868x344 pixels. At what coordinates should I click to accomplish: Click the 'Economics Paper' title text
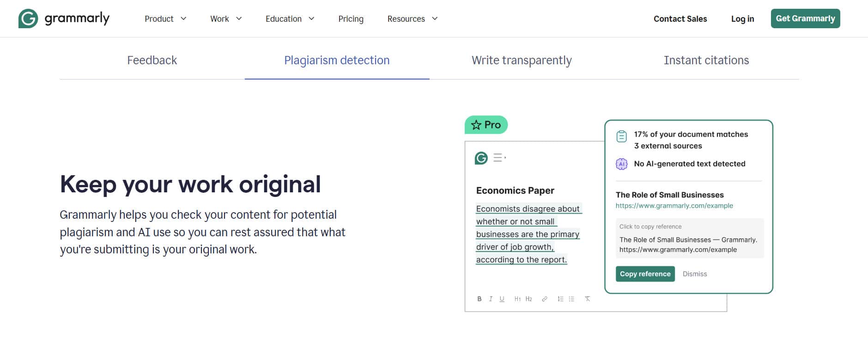click(x=515, y=190)
